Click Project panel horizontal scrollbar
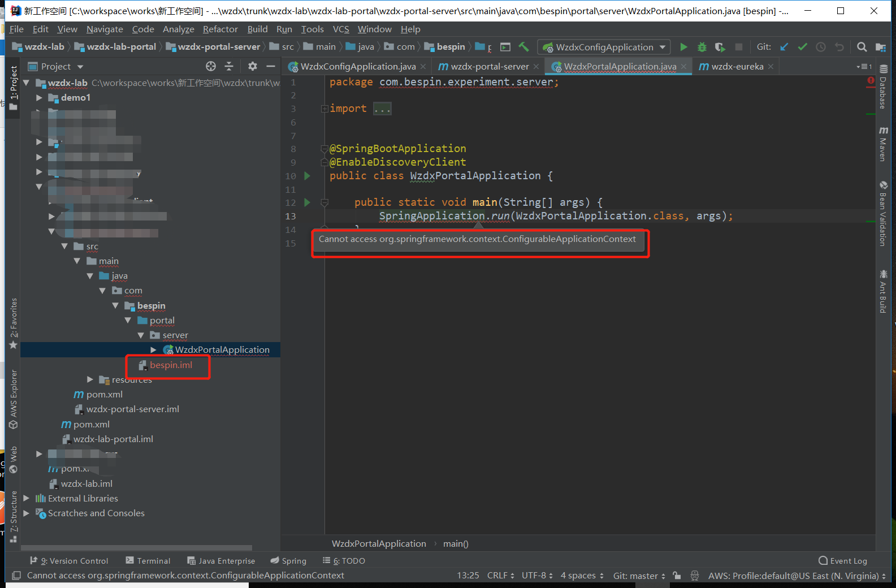896x588 pixels. [136, 548]
